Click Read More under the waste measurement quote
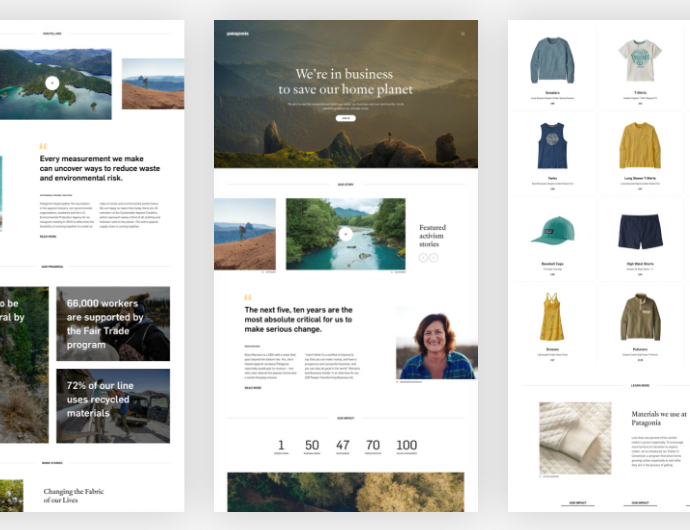The width and height of the screenshot is (690, 530). click(48, 237)
